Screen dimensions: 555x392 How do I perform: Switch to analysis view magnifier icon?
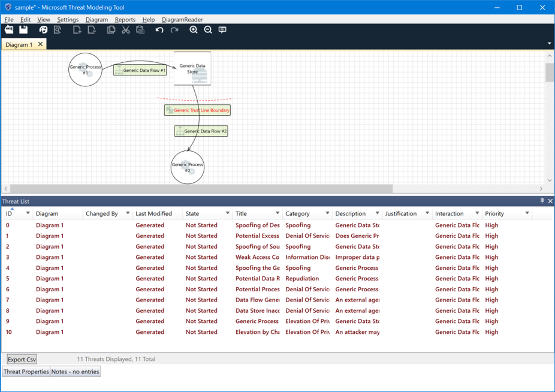[x=58, y=30]
